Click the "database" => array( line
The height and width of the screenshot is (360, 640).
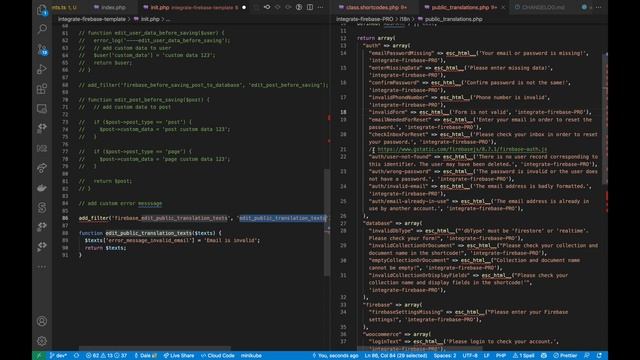(x=393, y=223)
